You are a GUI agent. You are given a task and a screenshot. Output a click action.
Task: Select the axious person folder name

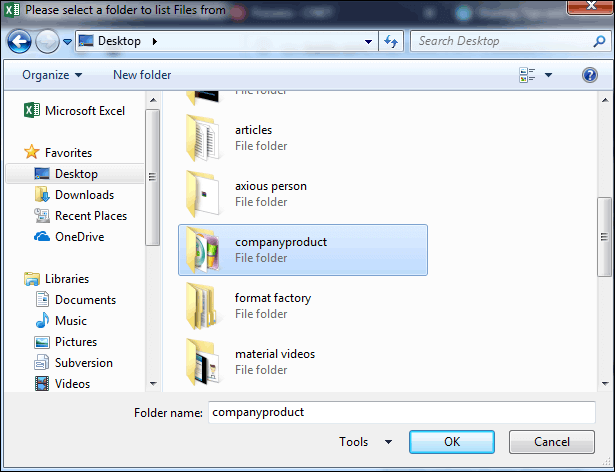coord(271,186)
